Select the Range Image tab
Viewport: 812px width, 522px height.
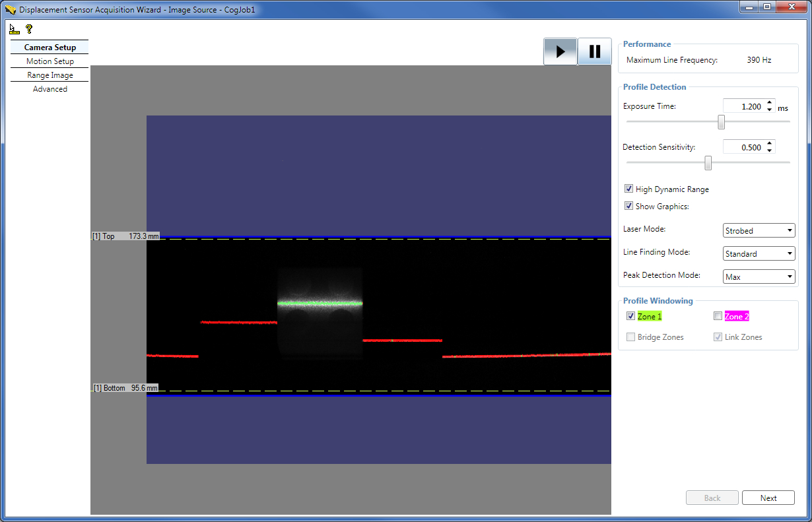(50, 75)
